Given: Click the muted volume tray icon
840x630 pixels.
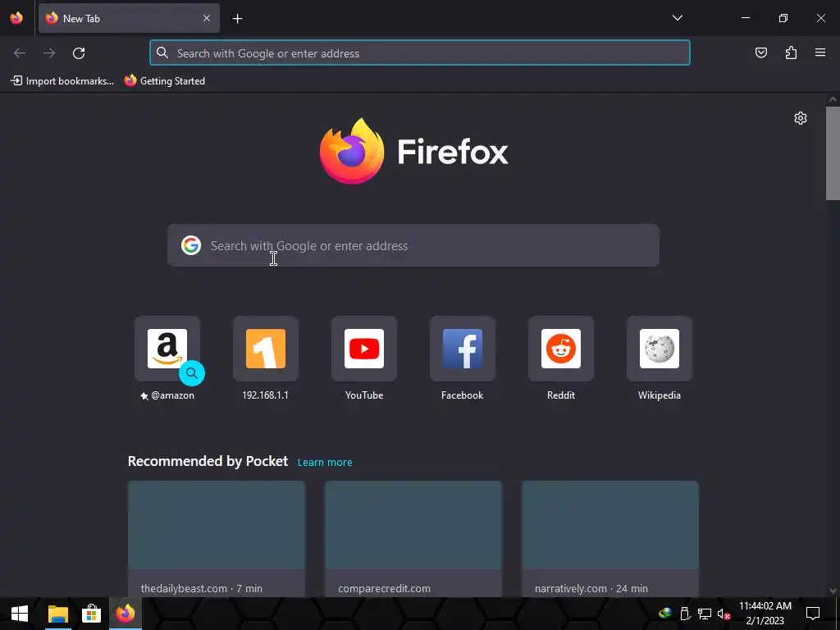Looking at the screenshot, I should coord(724,614).
